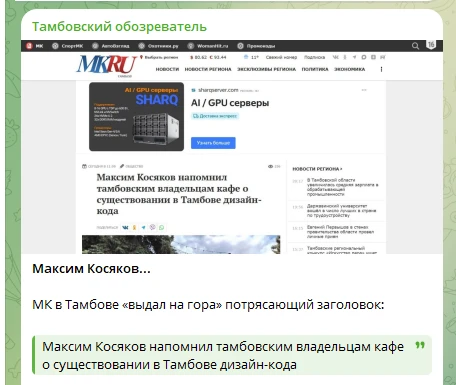Image resolution: width=456 pixels, height=385 pixels.
Task: Share the article via Odnoklassniki icon
Action: [x=134, y=227]
